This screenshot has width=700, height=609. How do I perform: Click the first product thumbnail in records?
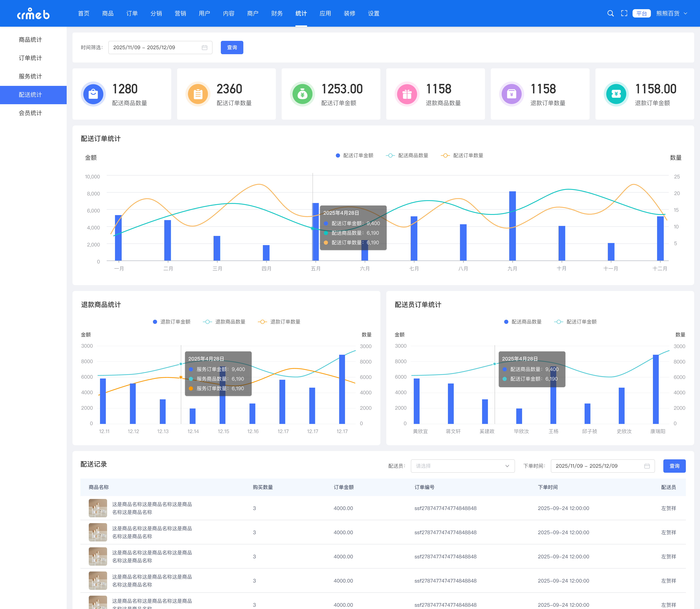[x=98, y=508]
